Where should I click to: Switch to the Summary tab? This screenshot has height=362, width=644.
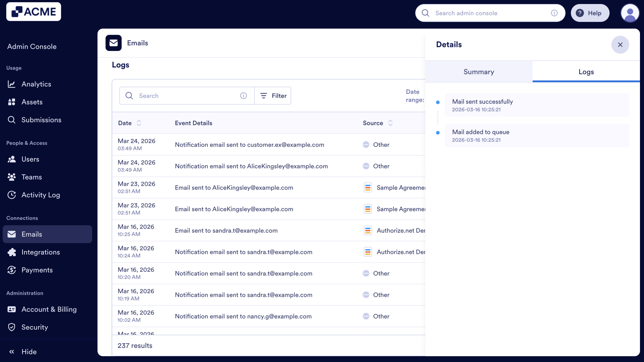478,72
